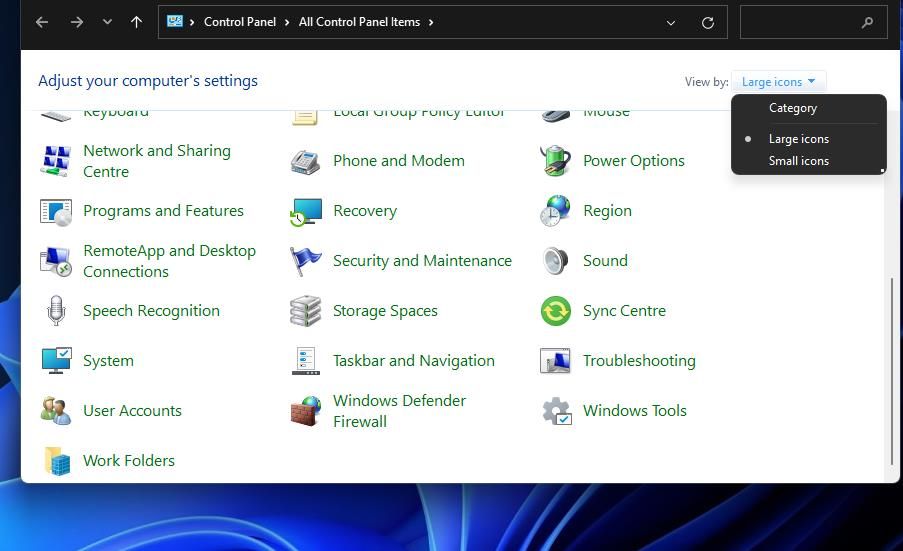Refresh the Control Panel view
Screen dimensions: 903x551
(708, 22)
